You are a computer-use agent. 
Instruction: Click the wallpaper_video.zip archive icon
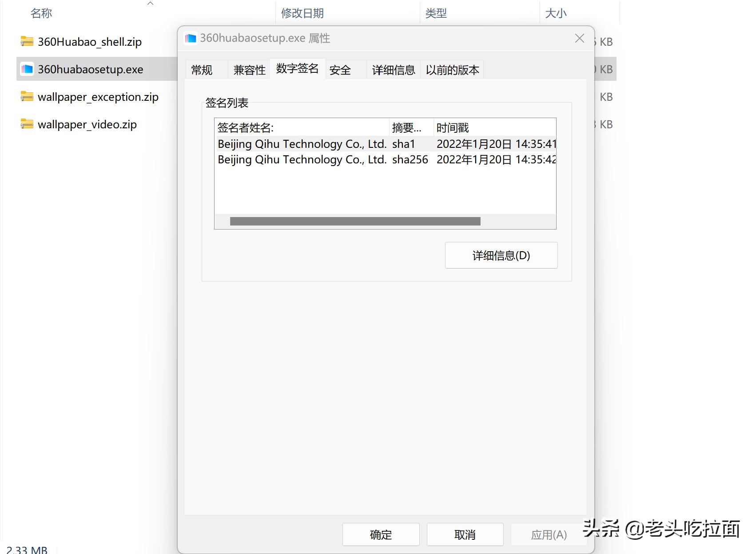(x=27, y=124)
